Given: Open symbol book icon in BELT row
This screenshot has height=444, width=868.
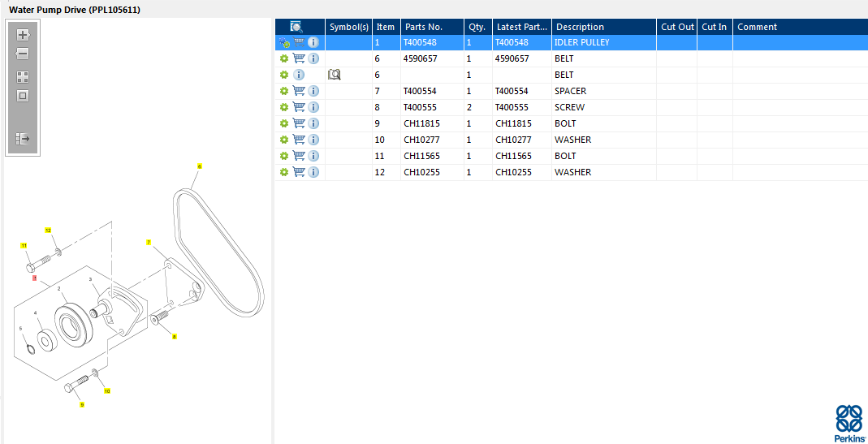Looking at the screenshot, I should point(334,75).
